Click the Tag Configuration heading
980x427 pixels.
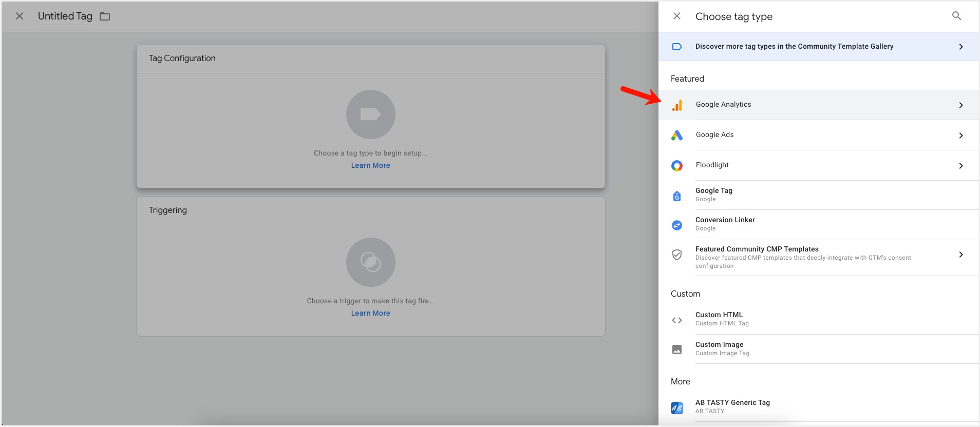tap(182, 59)
